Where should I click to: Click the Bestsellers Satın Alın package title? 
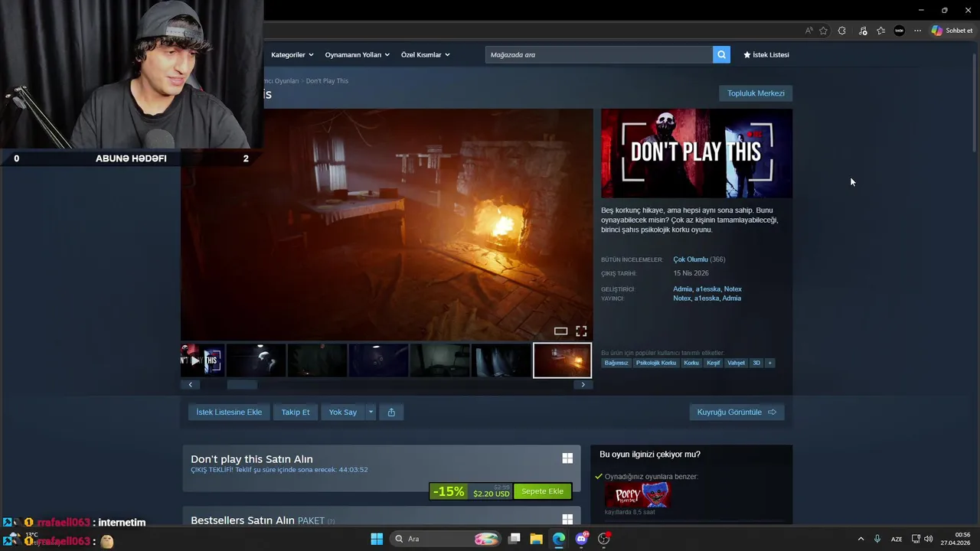tap(242, 520)
